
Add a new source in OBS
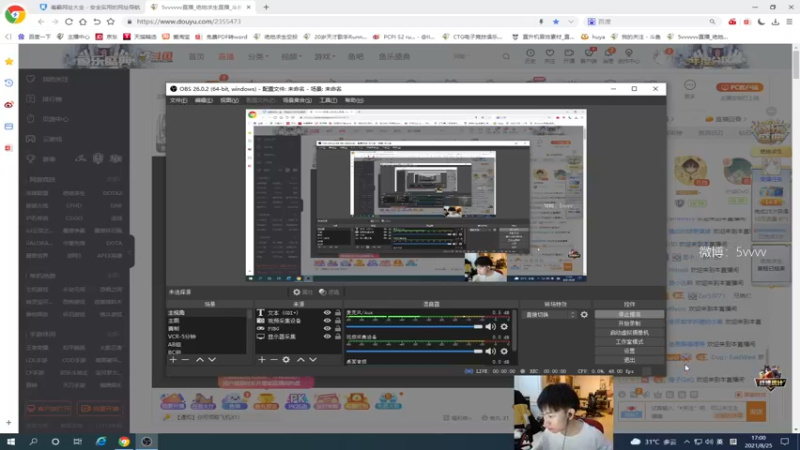coord(262,360)
